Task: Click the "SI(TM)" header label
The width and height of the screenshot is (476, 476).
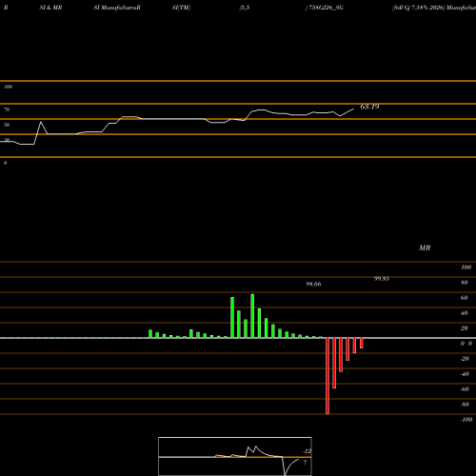Action: (x=181, y=8)
